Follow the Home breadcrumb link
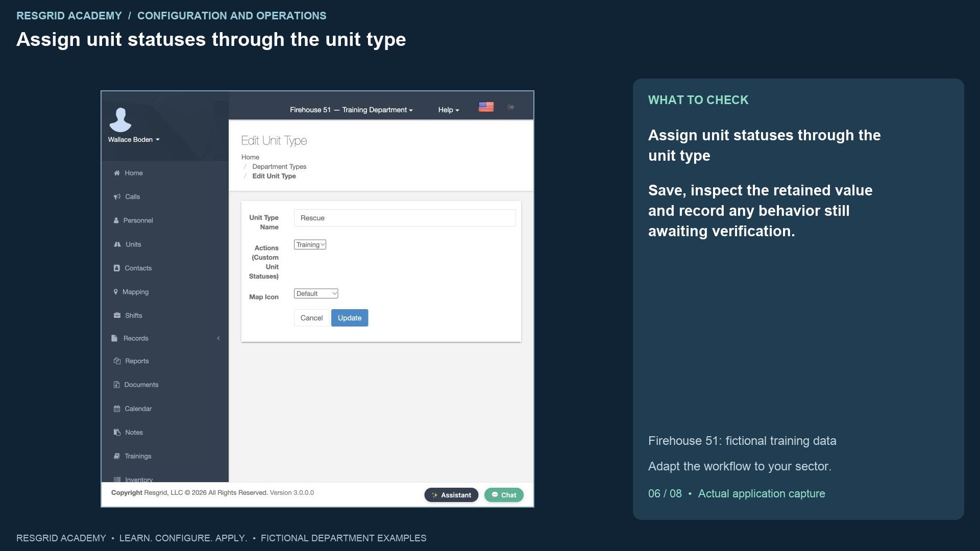Image resolution: width=980 pixels, height=551 pixels. [250, 157]
